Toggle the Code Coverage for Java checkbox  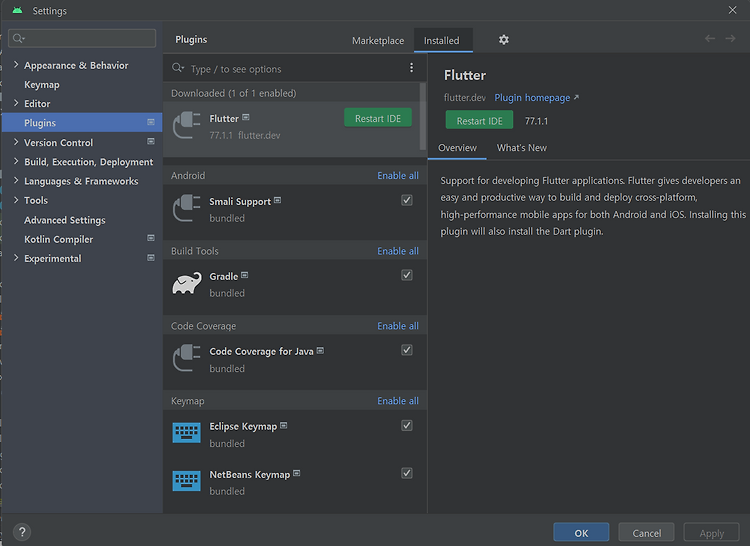[407, 350]
